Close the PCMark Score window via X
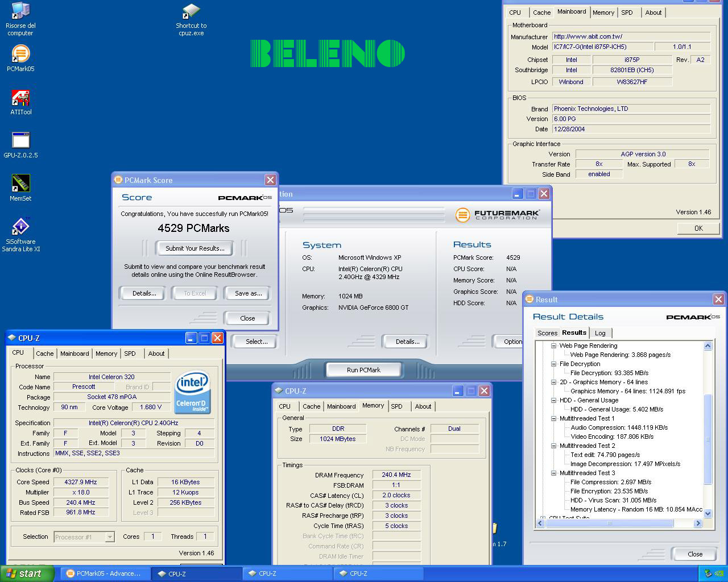The height and width of the screenshot is (582, 728). (270, 180)
